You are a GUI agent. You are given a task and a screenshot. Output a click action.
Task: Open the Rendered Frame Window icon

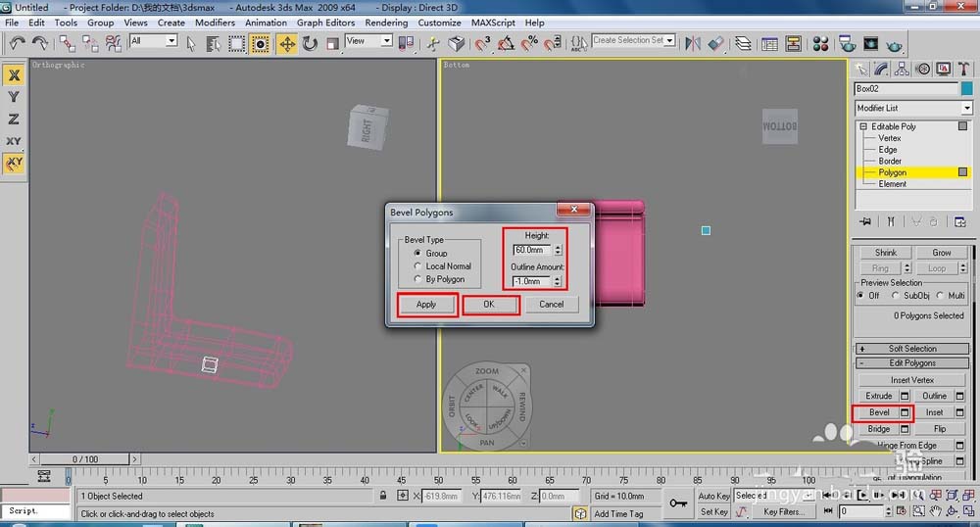870,43
